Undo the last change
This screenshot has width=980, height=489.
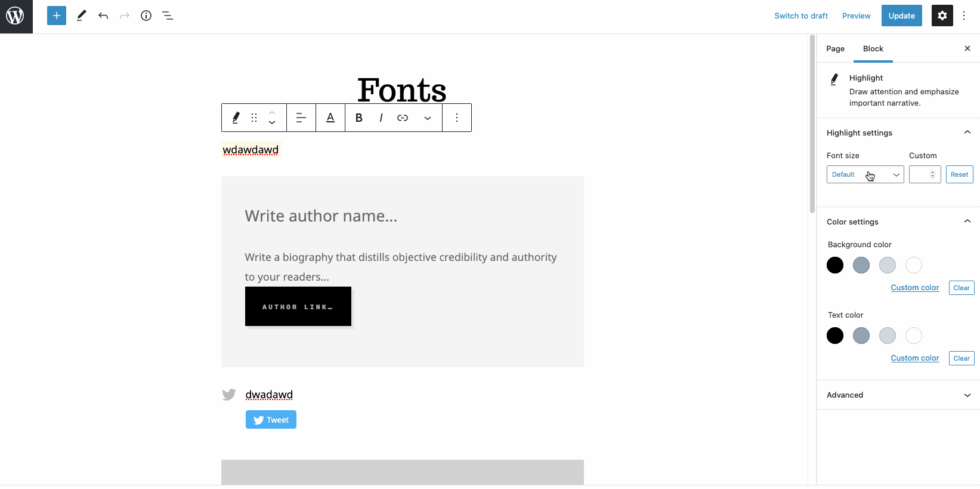click(103, 16)
